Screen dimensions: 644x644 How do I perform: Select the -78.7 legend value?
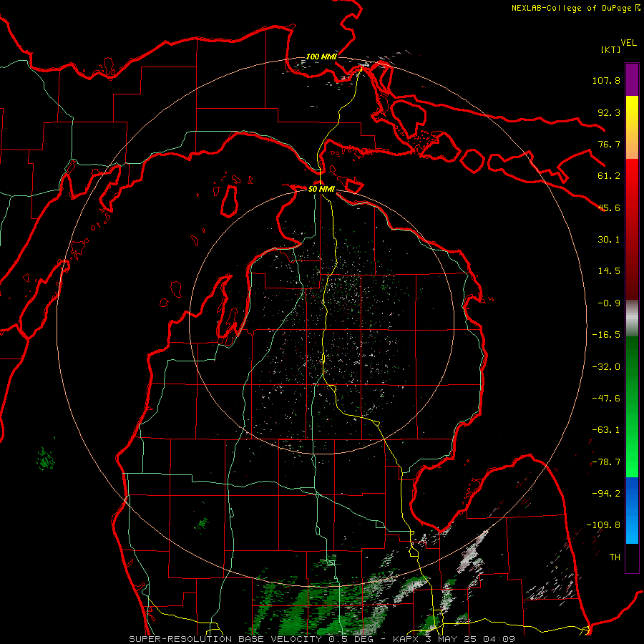coord(606,462)
